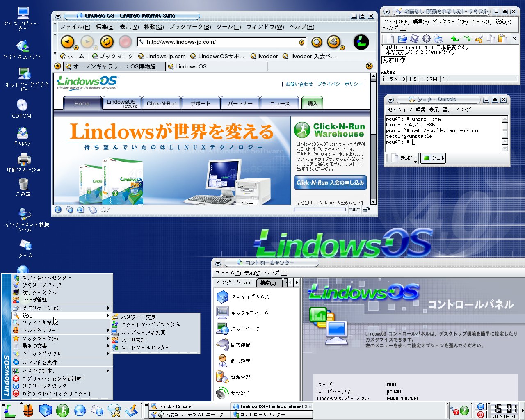
Task: Click the browser status bar's progress meter
Action: pyautogui.click(x=320, y=210)
